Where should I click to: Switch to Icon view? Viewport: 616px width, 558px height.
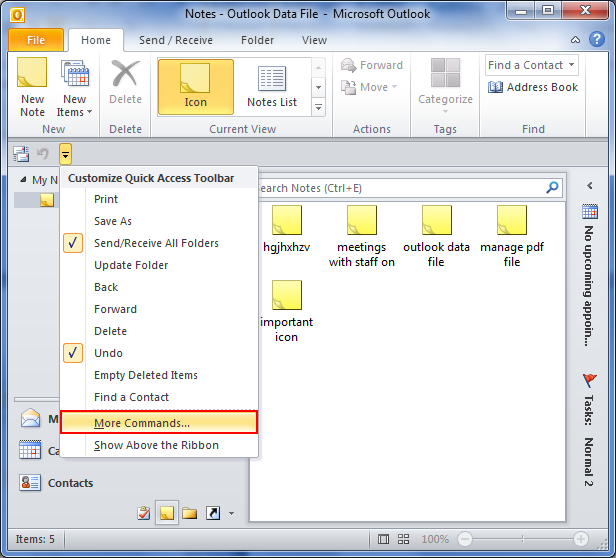pyautogui.click(x=196, y=87)
